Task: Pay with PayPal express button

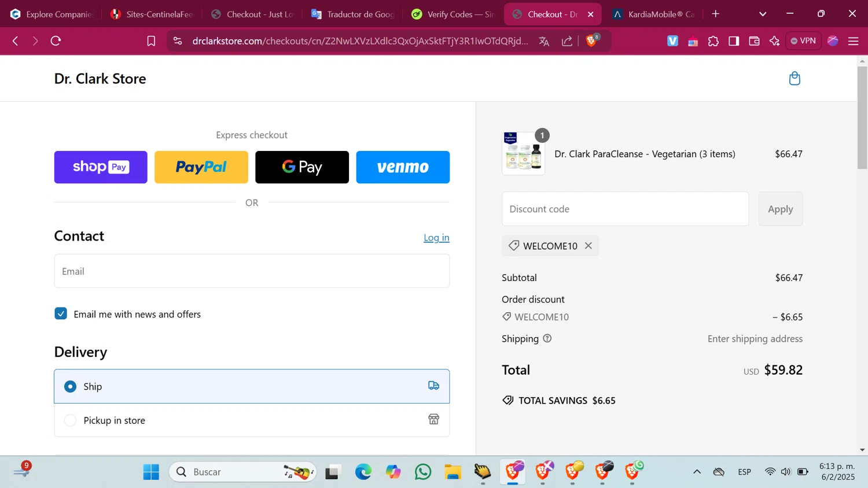Action: [201, 167]
